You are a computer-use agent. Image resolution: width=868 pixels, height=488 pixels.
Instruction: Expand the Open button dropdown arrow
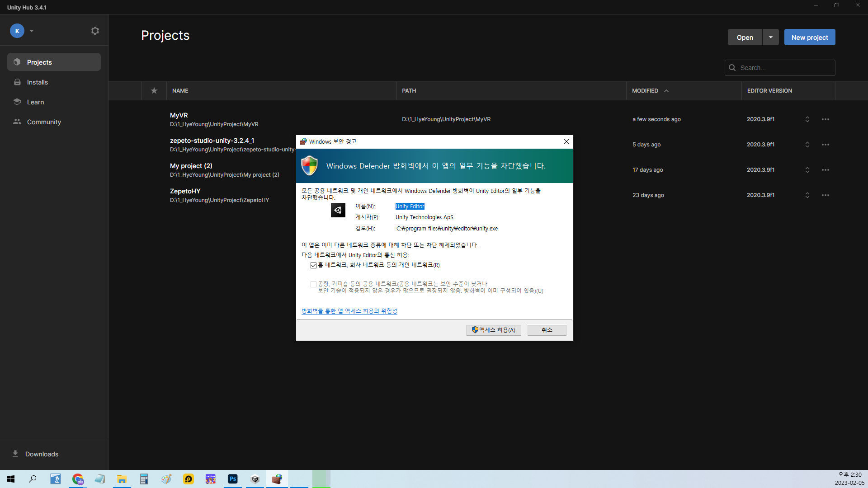click(x=770, y=38)
